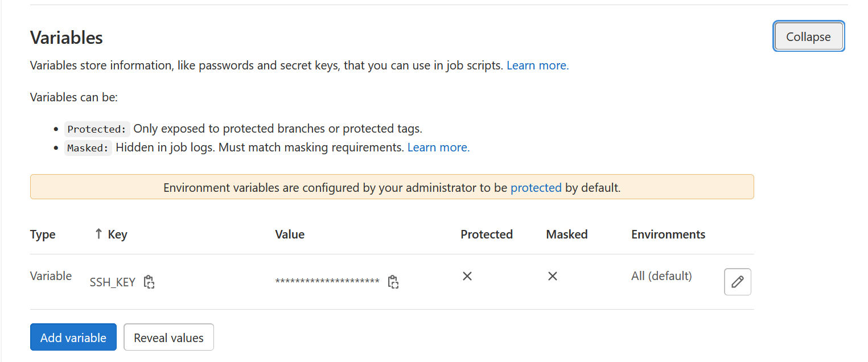Collapse the Variables section
Viewport: 868px width, 362px height.
pos(808,36)
